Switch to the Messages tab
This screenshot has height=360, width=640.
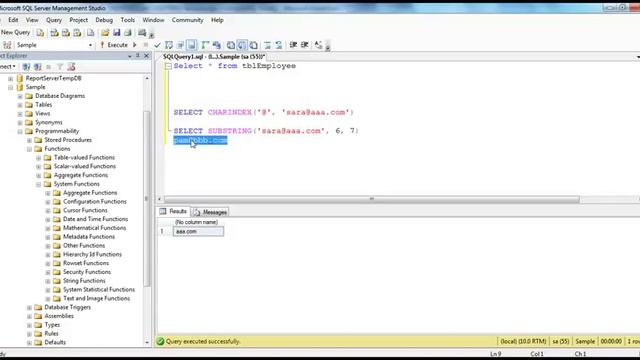210,212
